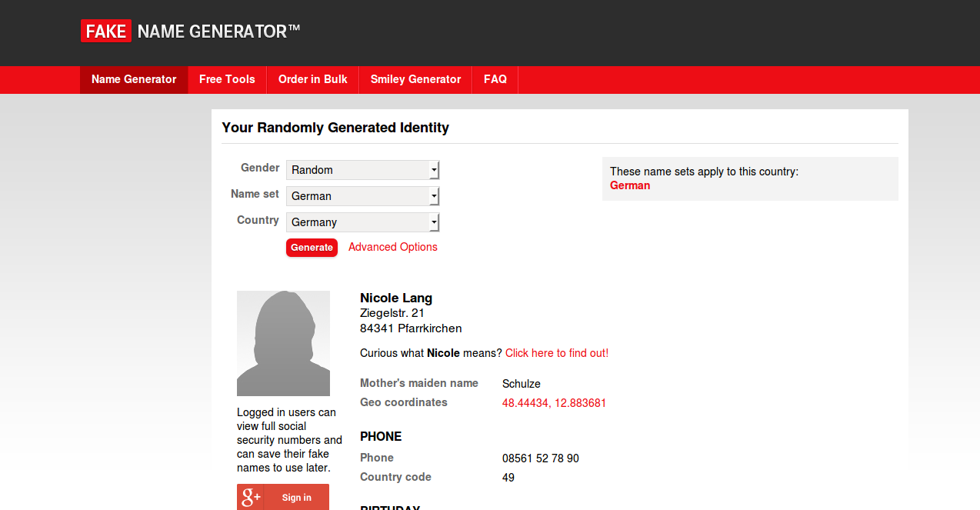This screenshot has width=980, height=510.
Task: Select the name Nicole Lang
Action: tap(396, 298)
